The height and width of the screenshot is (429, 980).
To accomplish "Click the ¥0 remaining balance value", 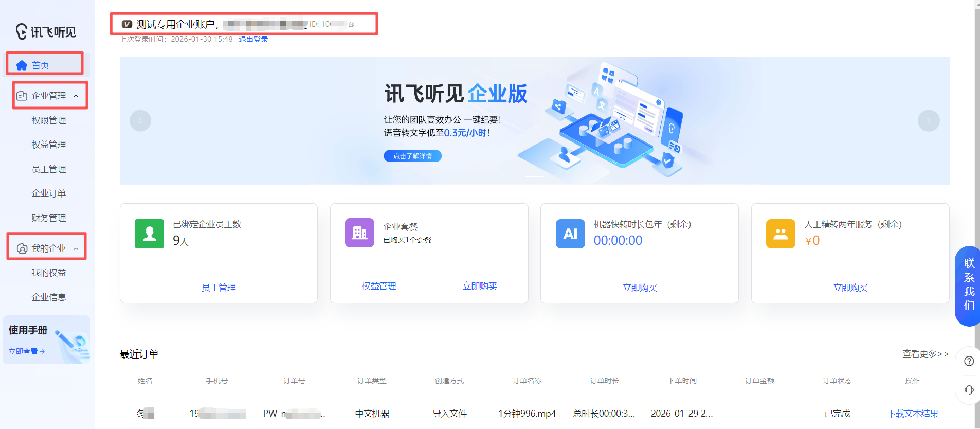I will pyautogui.click(x=812, y=240).
